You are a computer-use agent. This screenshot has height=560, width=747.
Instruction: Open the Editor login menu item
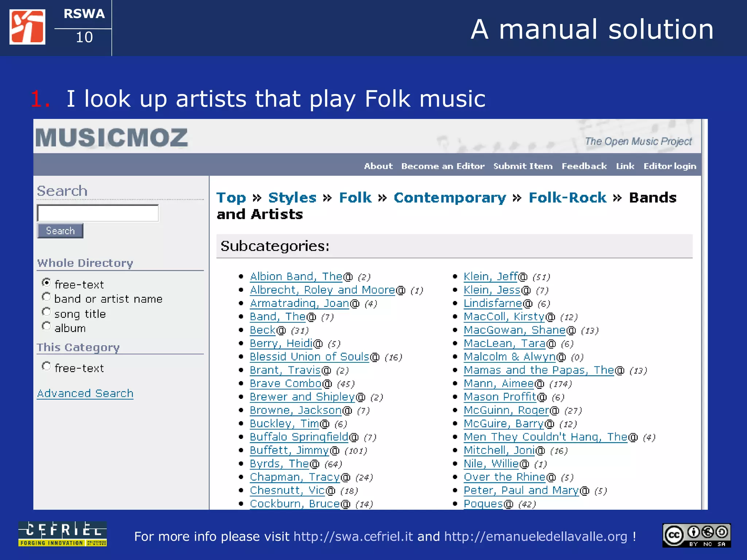pos(670,166)
